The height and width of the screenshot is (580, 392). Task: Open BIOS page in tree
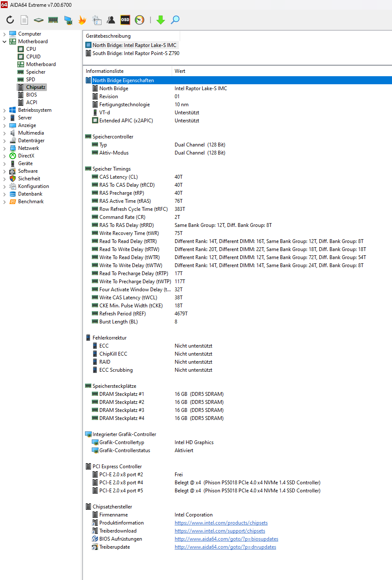tap(31, 95)
